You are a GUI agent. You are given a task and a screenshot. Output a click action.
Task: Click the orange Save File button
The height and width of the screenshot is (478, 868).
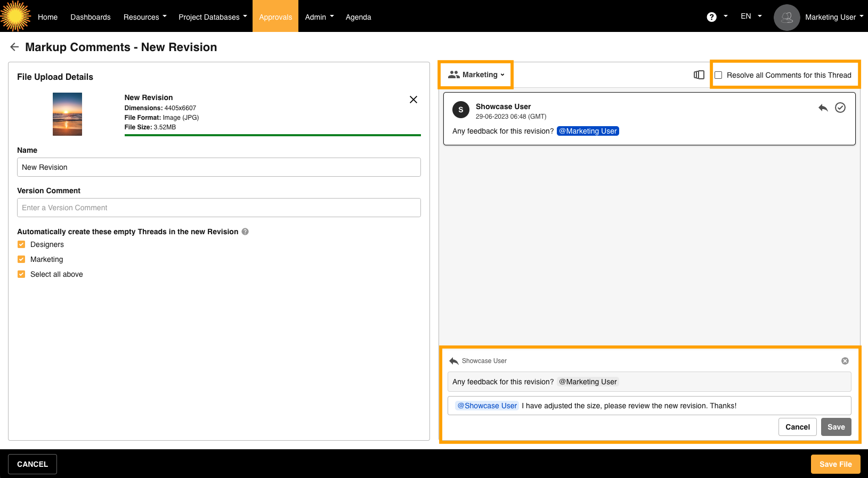[835, 464]
